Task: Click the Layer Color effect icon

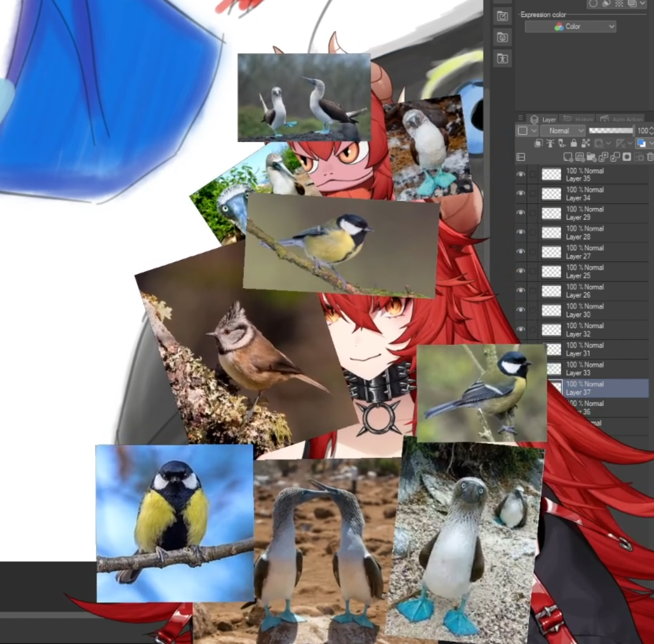Action: click(632, 4)
